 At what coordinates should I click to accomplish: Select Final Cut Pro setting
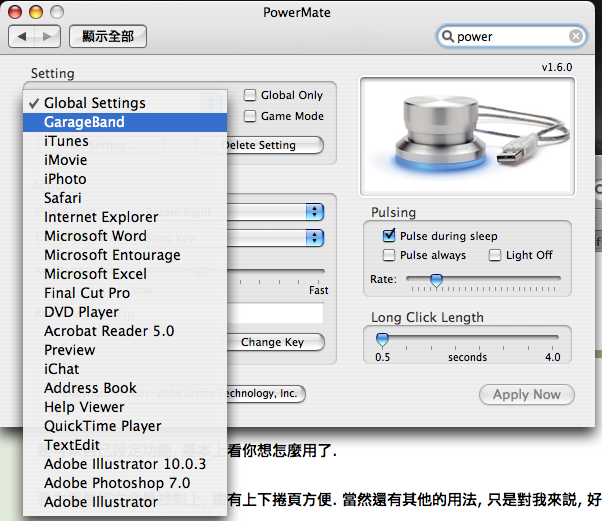click(x=125, y=293)
